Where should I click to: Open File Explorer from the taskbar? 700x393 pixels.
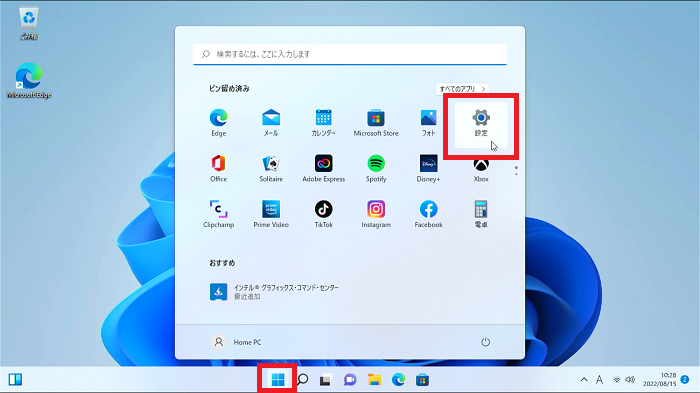(375, 380)
